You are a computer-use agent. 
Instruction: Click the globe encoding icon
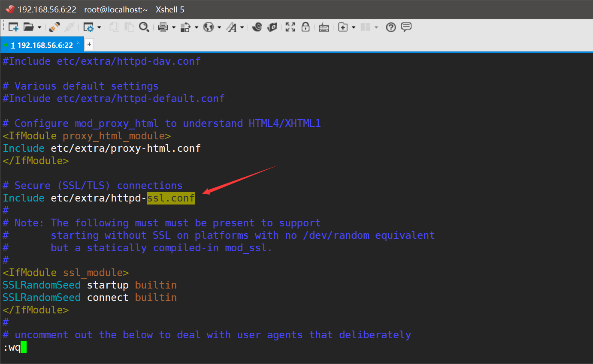[209, 27]
